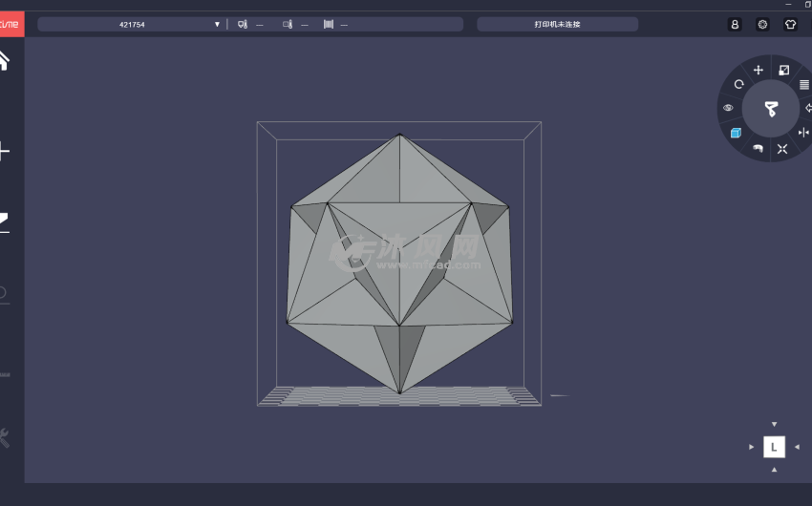Click the Home icon in sidebar

tap(5, 60)
